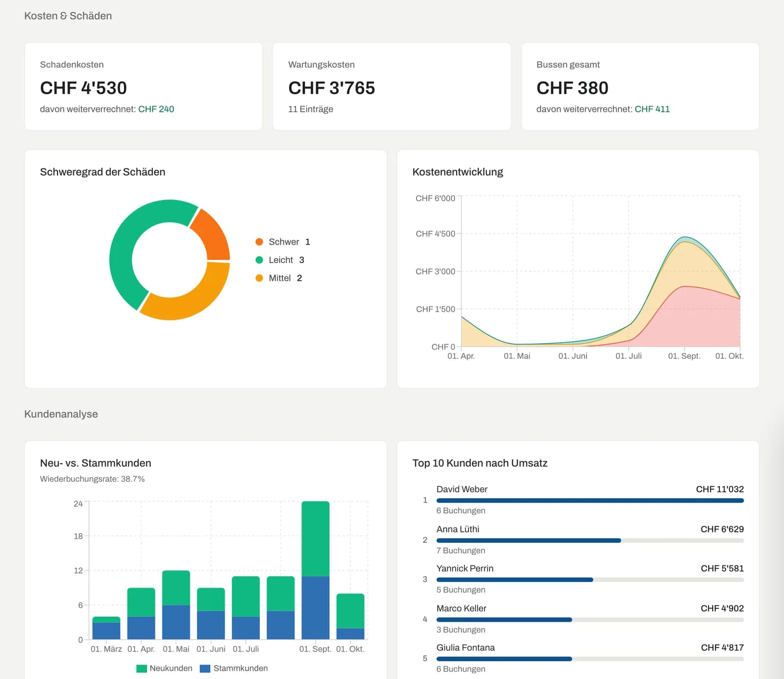The height and width of the screenshot is (679, 784).
Task: Select the green Leicht donut segment
Action: 125,240
